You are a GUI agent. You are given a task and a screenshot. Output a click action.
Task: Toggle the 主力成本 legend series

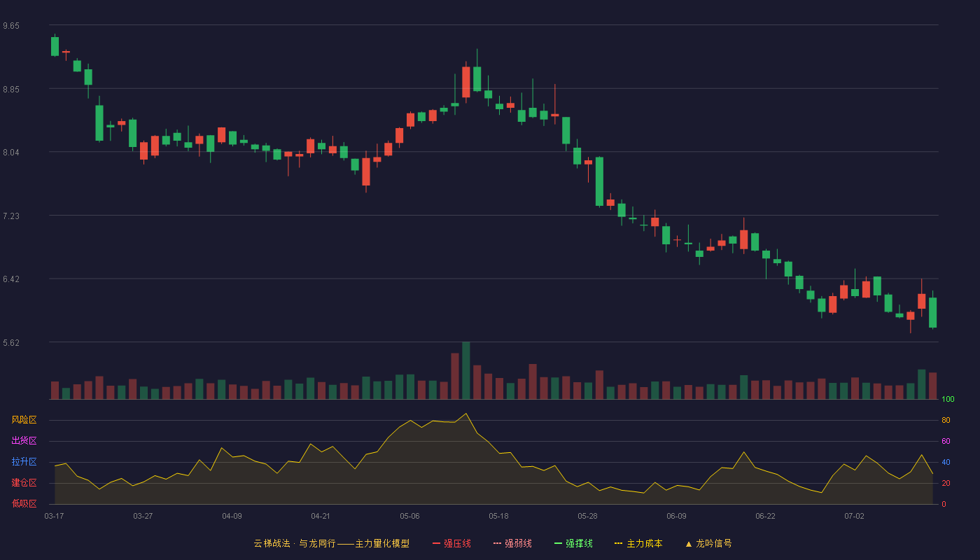(x=638, y=543)
